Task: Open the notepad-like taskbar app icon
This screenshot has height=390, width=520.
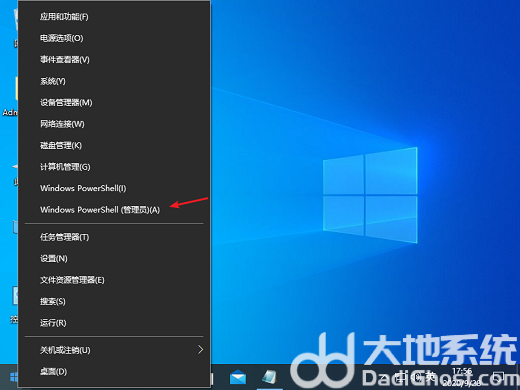Action: click(269, 377)
